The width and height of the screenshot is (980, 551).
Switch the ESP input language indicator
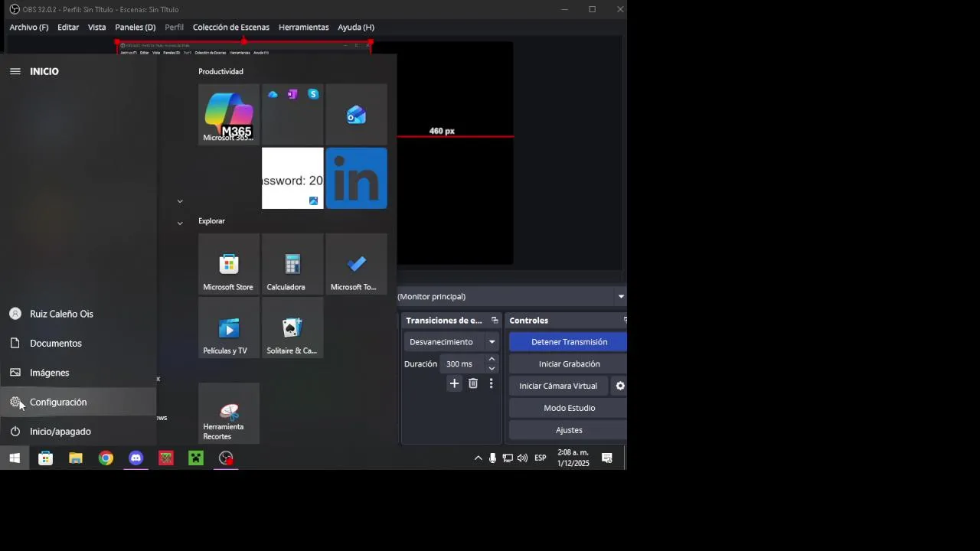coord(541,458)
